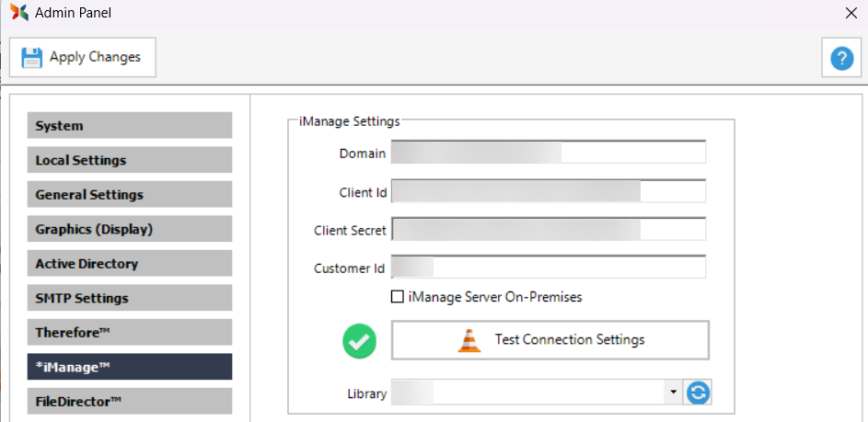Open the Library dropdown arrow
The height and width of the screenshot is (422, 868).
674,393
